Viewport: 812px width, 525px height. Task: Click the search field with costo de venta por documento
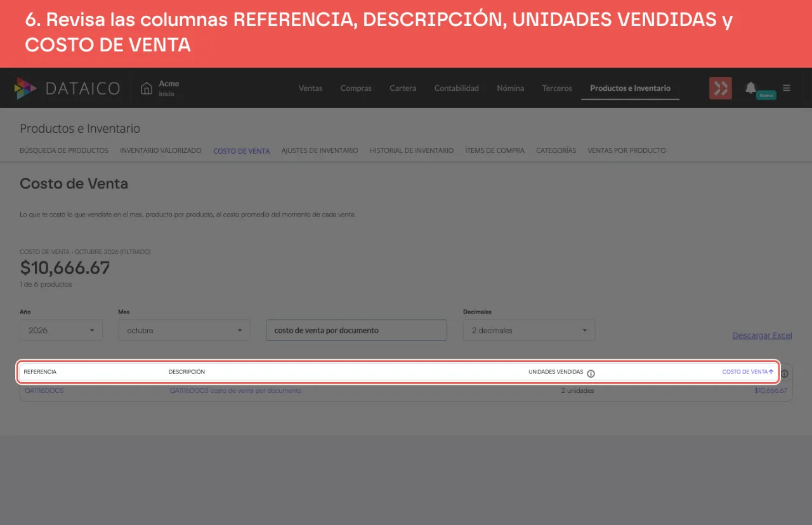tap(357, 330)
